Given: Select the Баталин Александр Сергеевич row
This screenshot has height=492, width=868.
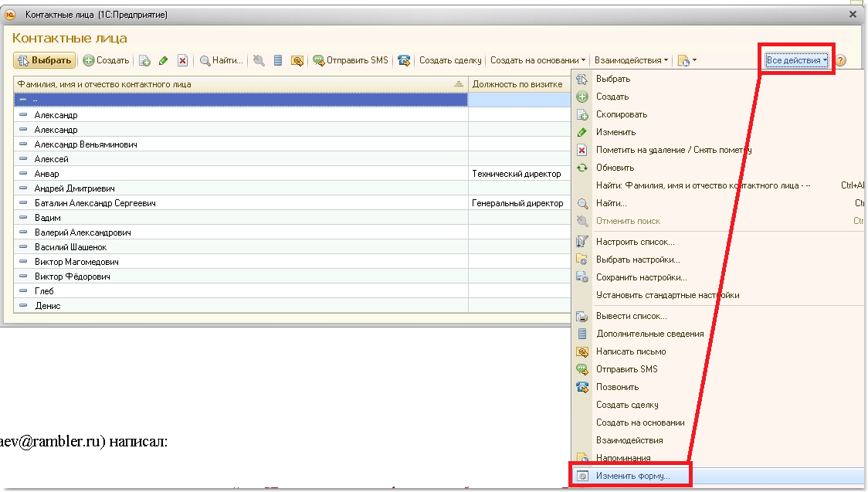Looking at the screenshot, I should (95, 203).
